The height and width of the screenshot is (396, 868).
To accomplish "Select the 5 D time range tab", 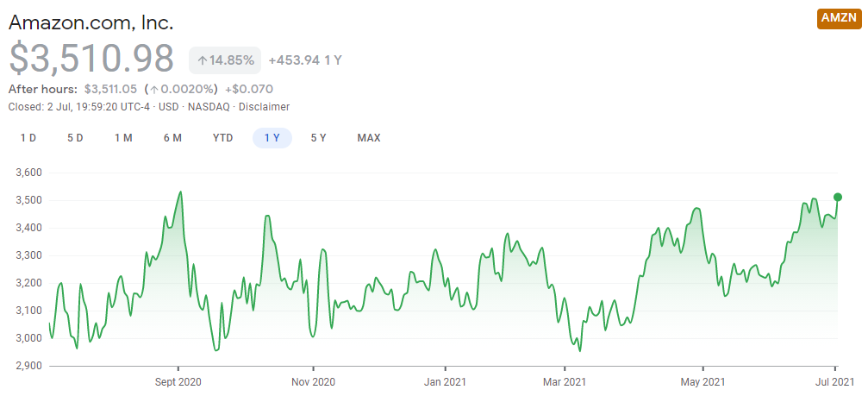I will pos(75,138).
